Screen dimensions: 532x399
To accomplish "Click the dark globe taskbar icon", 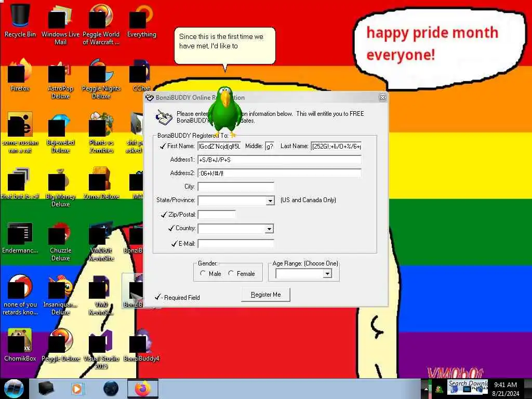I will click(x=111, y=389).
